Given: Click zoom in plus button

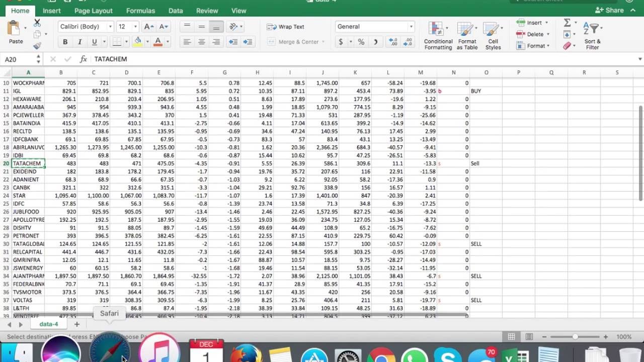Looking at the screenshot, I should 606,337.
